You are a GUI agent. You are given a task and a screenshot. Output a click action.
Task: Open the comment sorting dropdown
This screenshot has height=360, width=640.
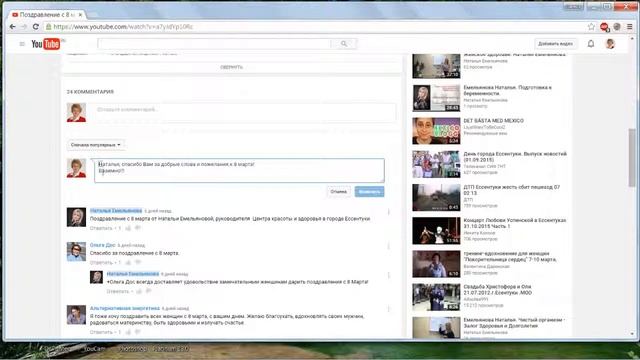point(96,145)
